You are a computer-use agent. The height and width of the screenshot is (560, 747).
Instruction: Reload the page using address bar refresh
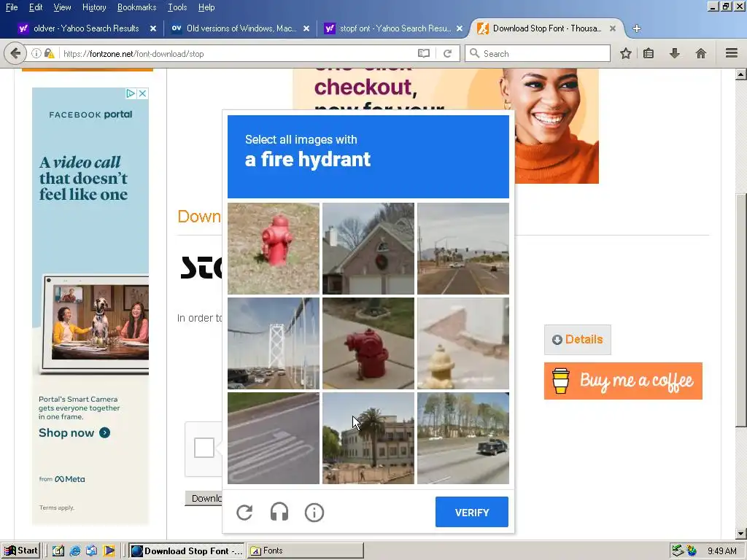pyautogui.click(x=447, y=53)
